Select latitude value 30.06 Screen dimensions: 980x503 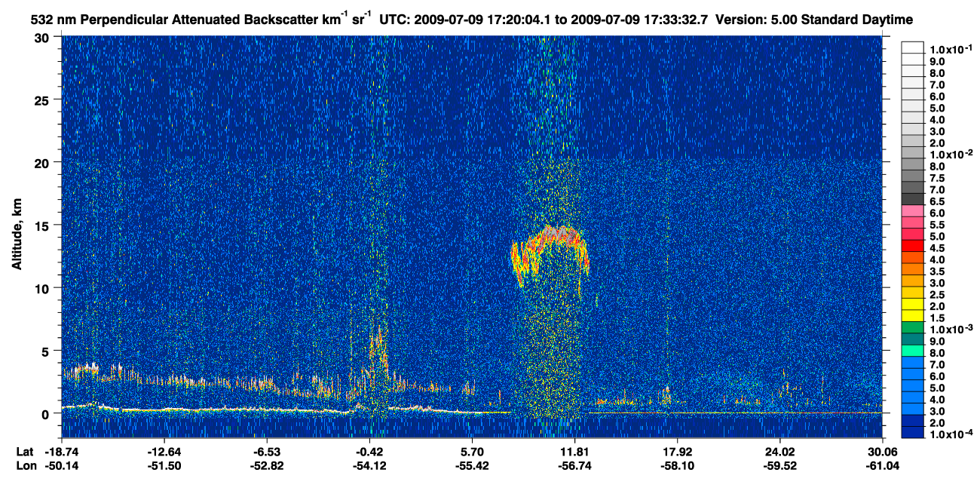click(882, 452)
